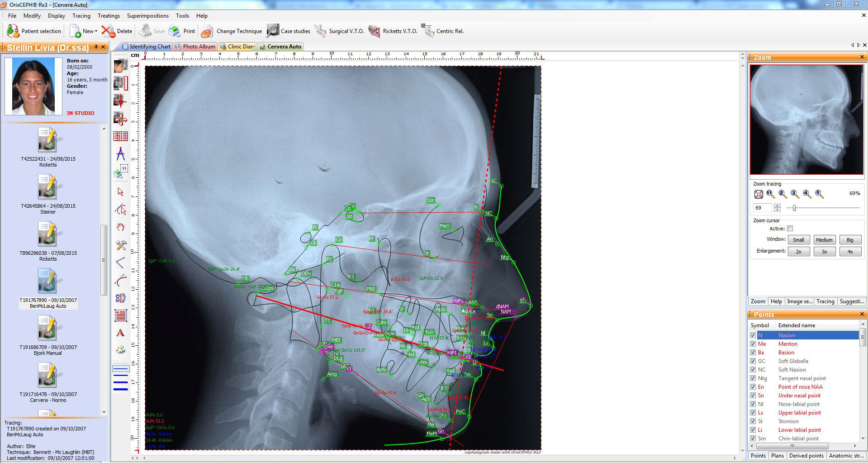Toggle the Stomion point checkbox
The height and width of the screenshot is (463, 868).
pyautogui.click(x=753, y=421)
